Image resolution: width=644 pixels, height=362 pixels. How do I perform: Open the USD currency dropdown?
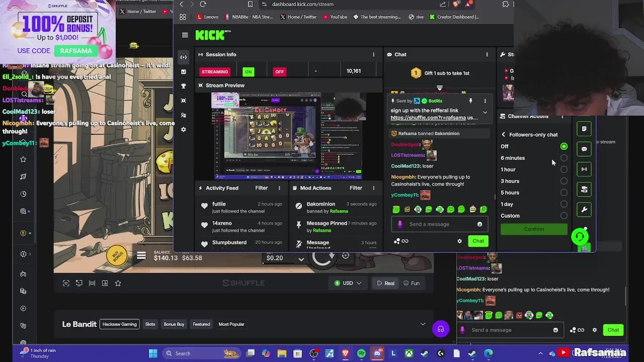click(348, 283)
